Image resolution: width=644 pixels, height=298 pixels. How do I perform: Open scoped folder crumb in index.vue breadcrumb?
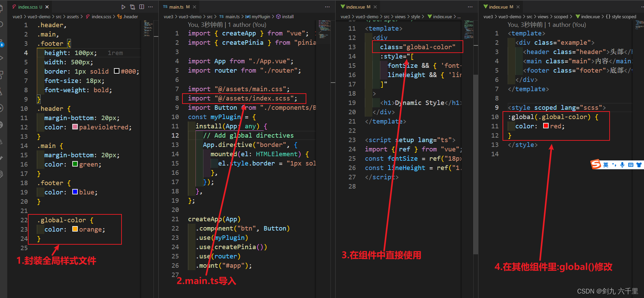click(x=561, y=17)
